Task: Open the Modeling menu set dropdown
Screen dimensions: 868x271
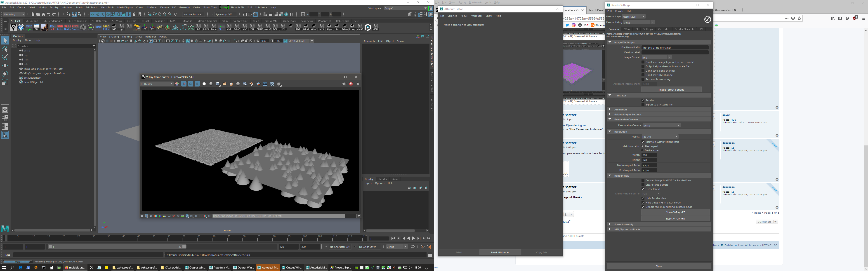Action: click(14, 14)
